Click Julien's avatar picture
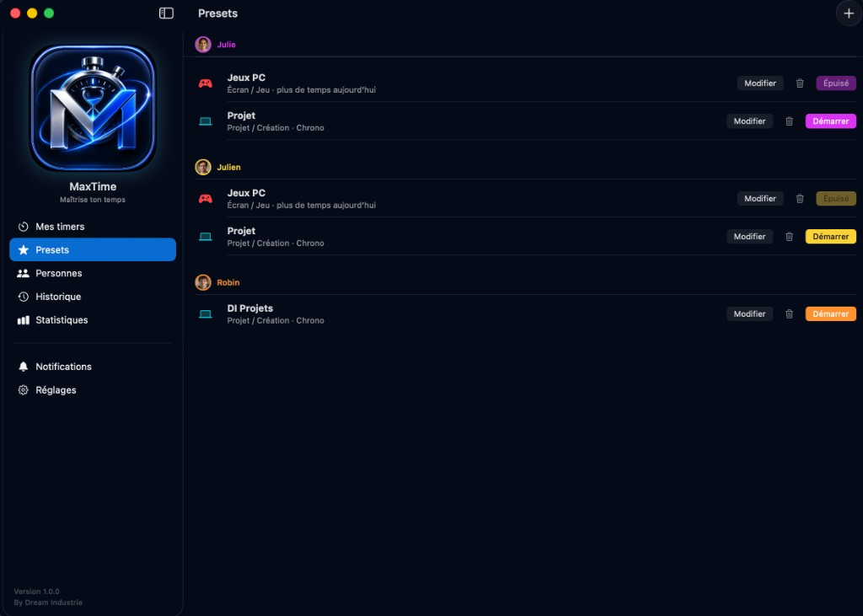863x616 pixels. (203, 167)
